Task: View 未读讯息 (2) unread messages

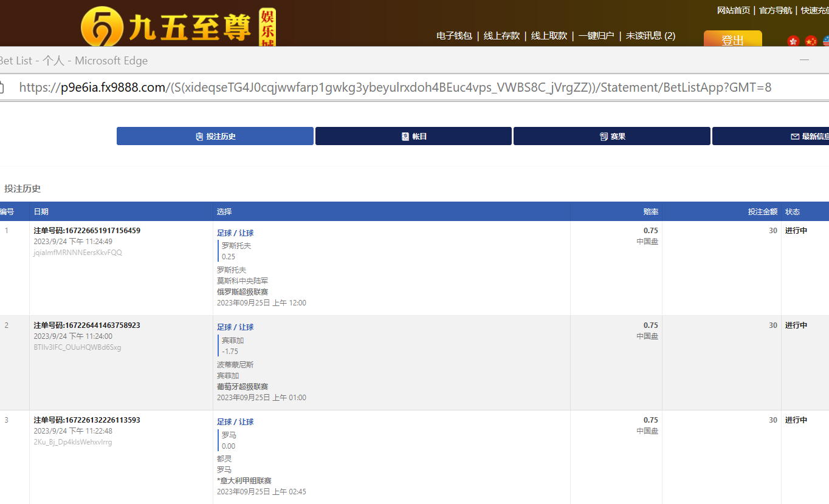Action: [x=650, y=36]
